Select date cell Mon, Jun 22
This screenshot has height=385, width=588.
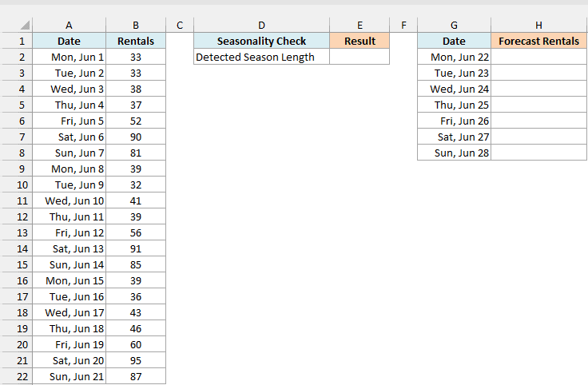pos(454,57)
